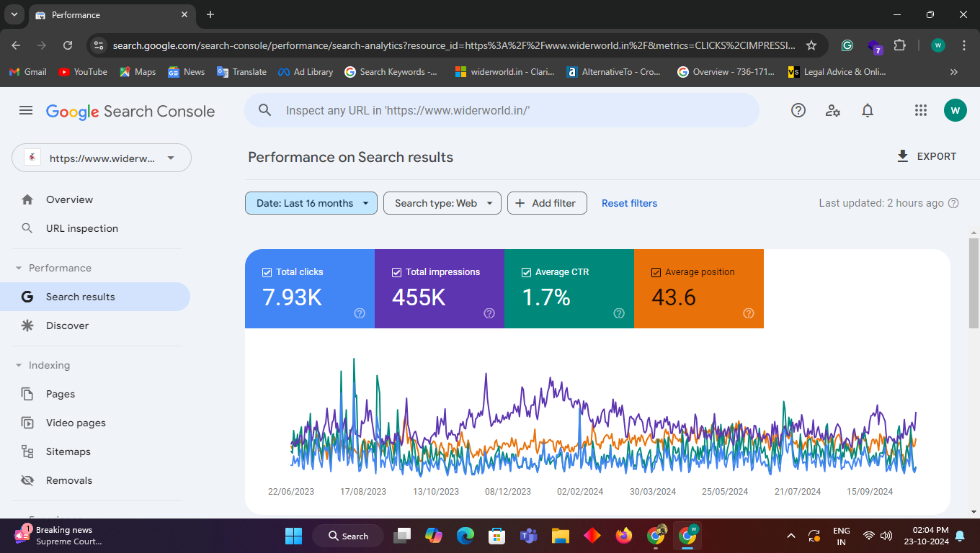The image size is (980, 553).
Task: Open Microsoft Edge from the taskbar
Action: [465, 536]
